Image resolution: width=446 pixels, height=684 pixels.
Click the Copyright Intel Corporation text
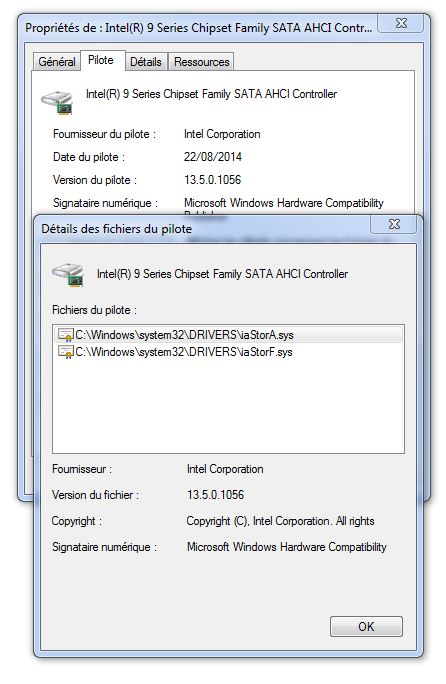(280, 521)
